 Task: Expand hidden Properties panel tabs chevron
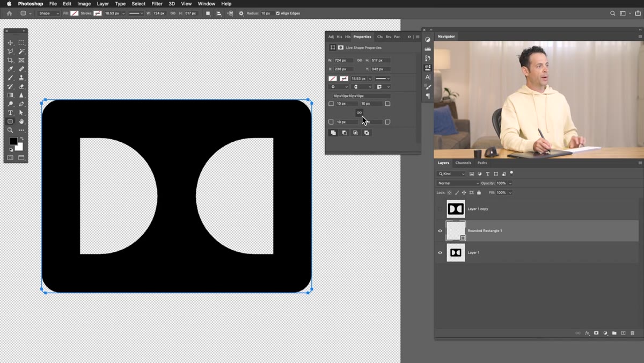pos(409,37)
